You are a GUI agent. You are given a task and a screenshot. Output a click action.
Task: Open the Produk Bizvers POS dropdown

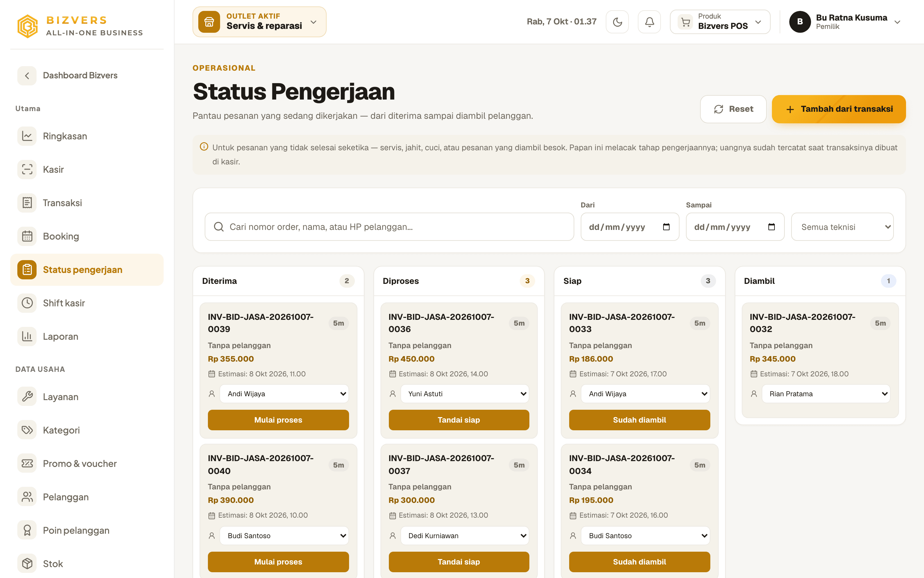coord(720,22)
